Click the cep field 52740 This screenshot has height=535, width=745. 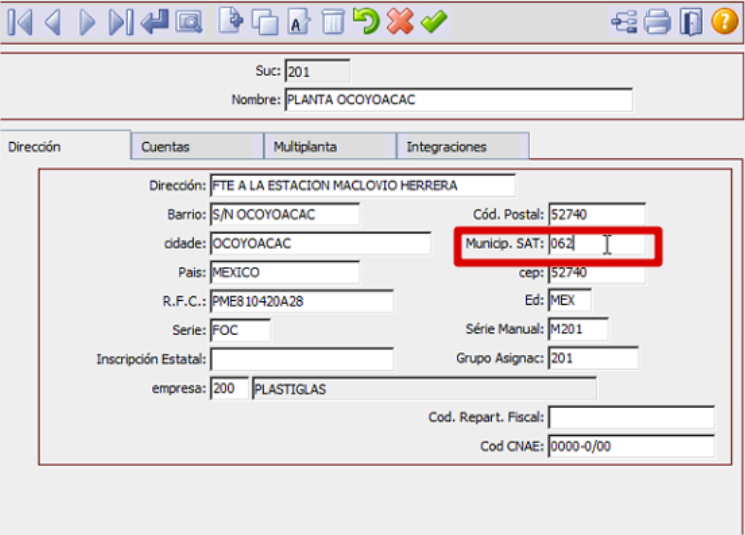click(x=597, y=273)
